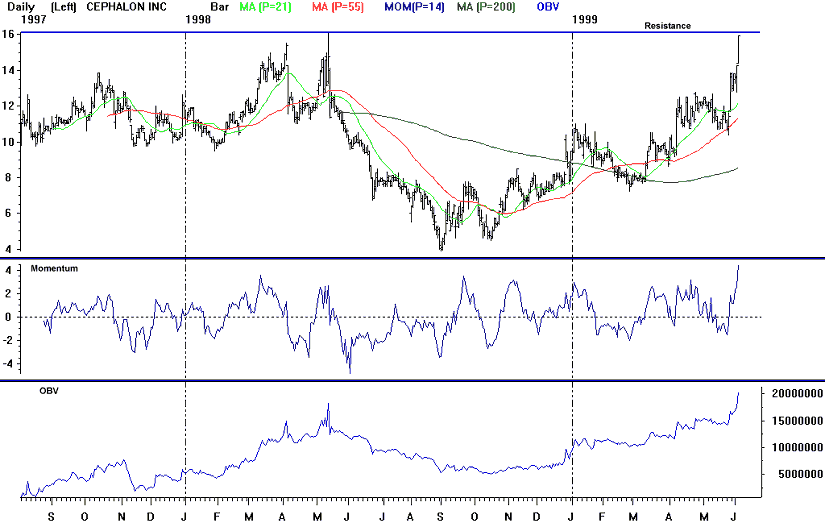Click the MA (P=200) legend label
The image size is (825, 523).
[486, 7]
